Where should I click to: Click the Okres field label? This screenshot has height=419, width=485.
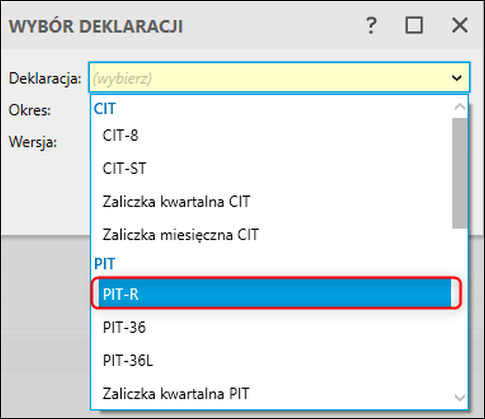click(x=30, y=110)
